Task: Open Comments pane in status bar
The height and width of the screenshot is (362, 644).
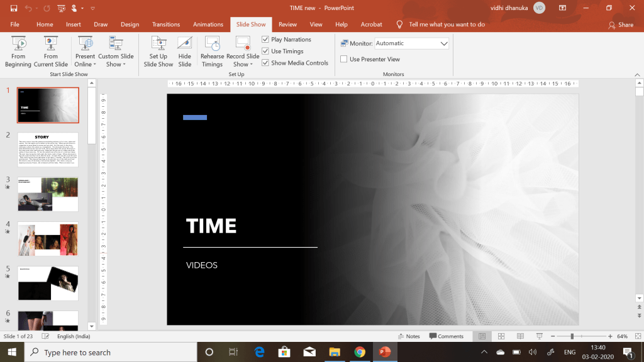Action: click(446, 336)
